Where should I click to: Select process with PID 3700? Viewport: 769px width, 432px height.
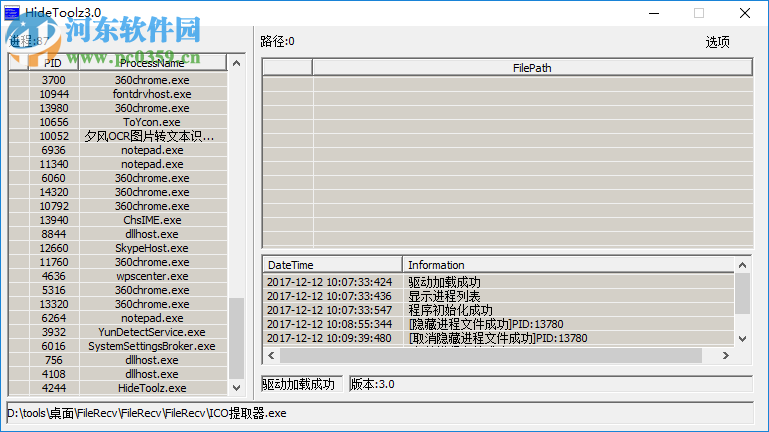118,80
